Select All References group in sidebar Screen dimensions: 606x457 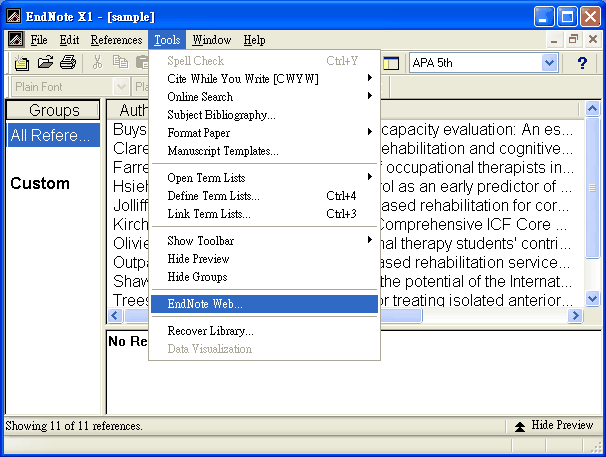[x=54, y=135]
